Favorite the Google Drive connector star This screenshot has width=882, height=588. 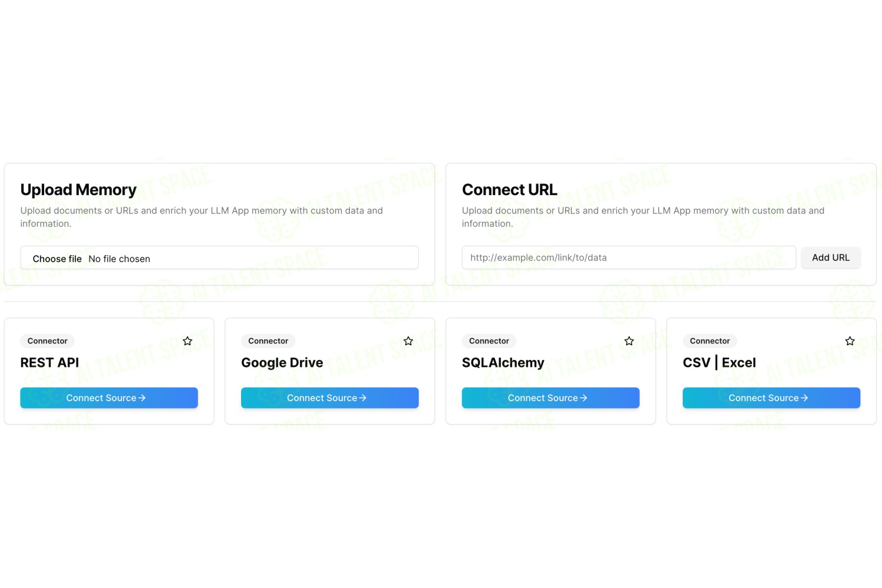tap(408, 341)
